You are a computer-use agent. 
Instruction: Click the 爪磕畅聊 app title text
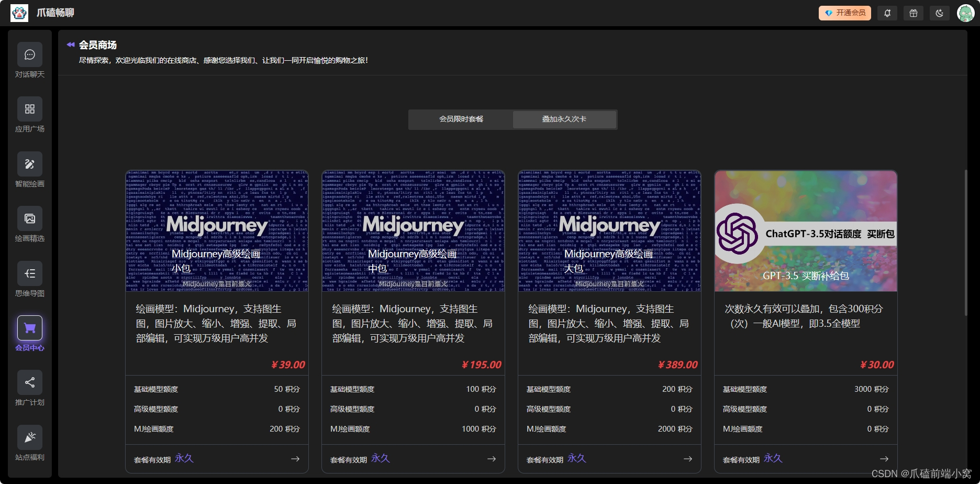click(55, 13)
